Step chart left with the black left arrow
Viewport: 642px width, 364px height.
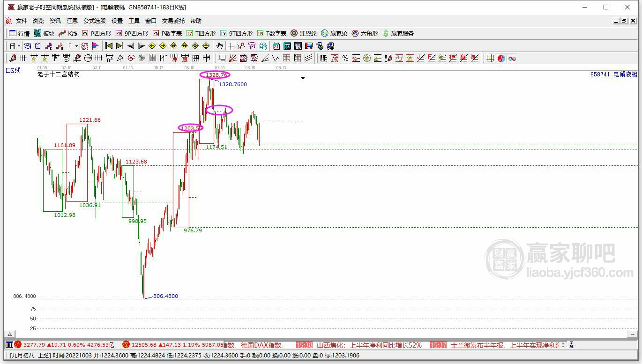131,46
